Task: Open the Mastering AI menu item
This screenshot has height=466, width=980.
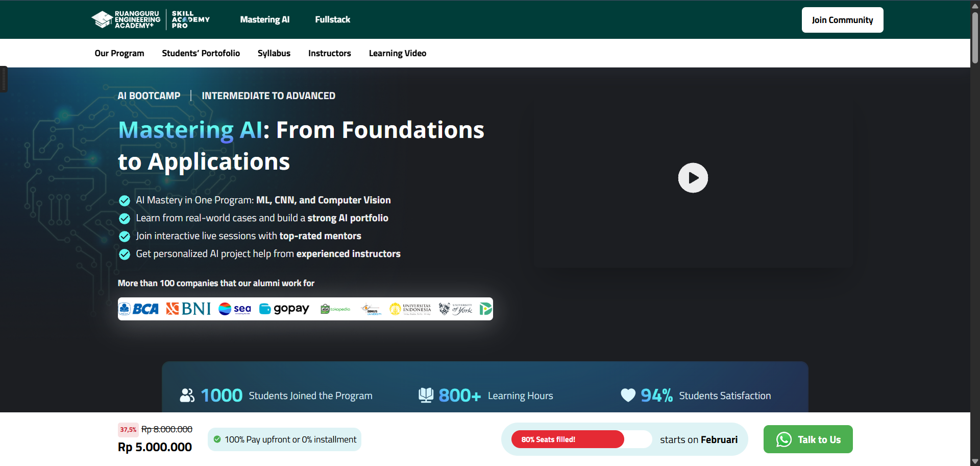Action: click(264, 19)
